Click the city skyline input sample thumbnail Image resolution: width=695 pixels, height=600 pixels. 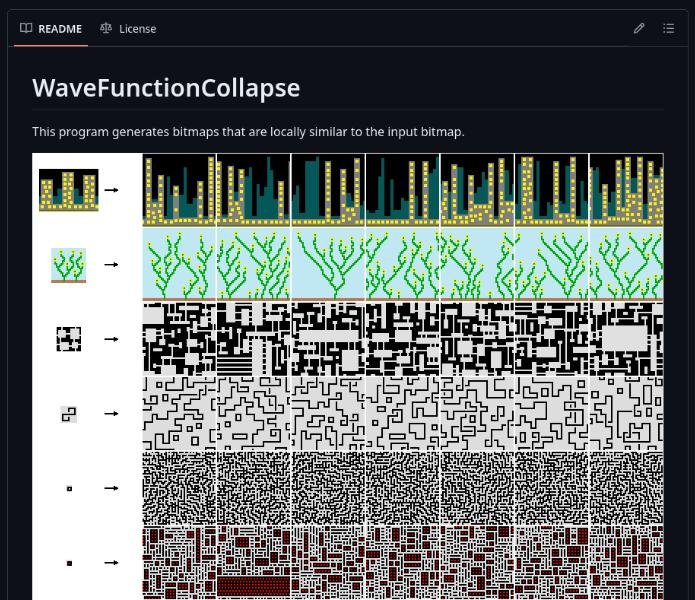pyautogui.click(x=68, y=190)
